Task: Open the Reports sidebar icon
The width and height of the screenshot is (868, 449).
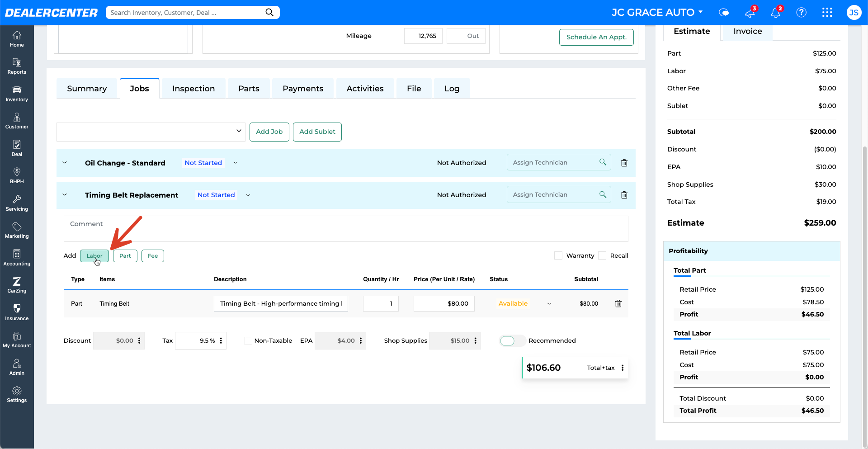Action: click(17, 66)
